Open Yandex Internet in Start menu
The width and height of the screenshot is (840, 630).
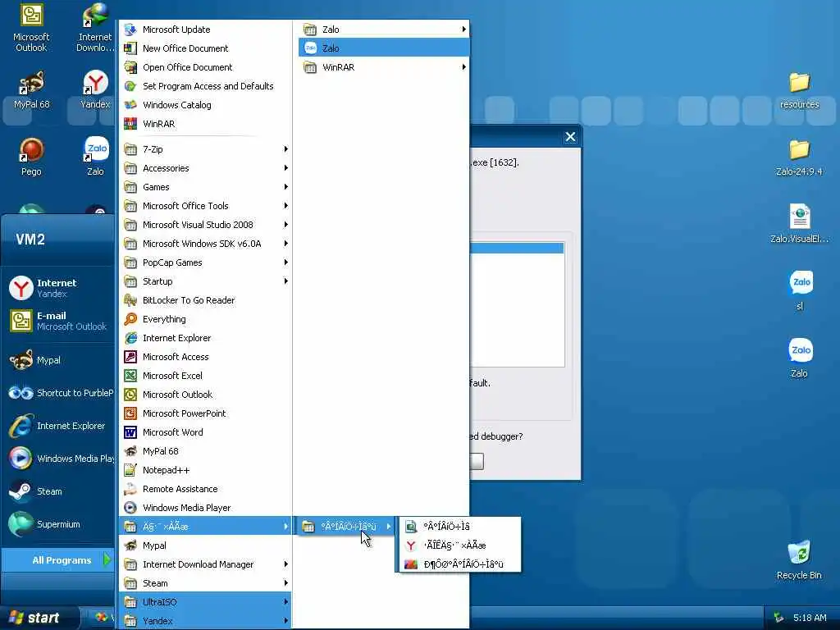tap(58, 288)
